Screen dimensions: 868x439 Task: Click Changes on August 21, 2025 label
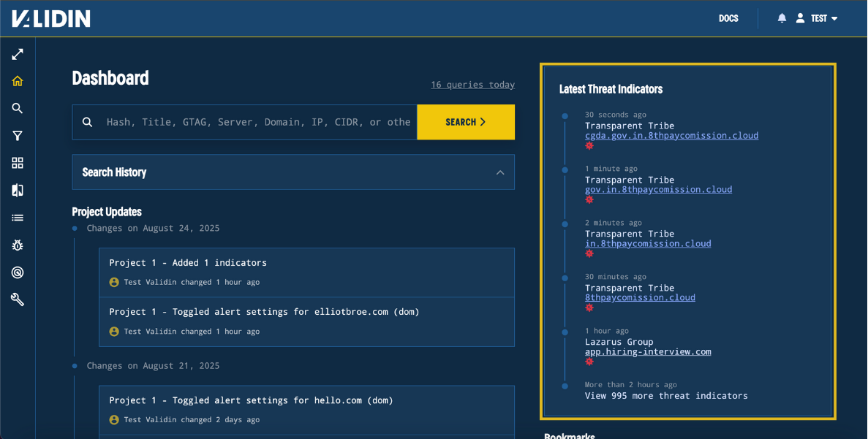[153, 366]
